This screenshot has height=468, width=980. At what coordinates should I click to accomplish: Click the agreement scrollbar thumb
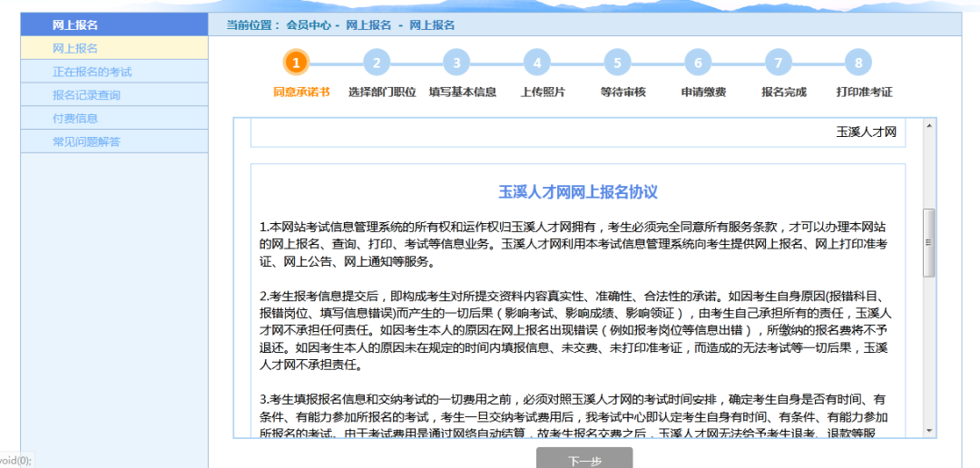click(x=929, y=242)
